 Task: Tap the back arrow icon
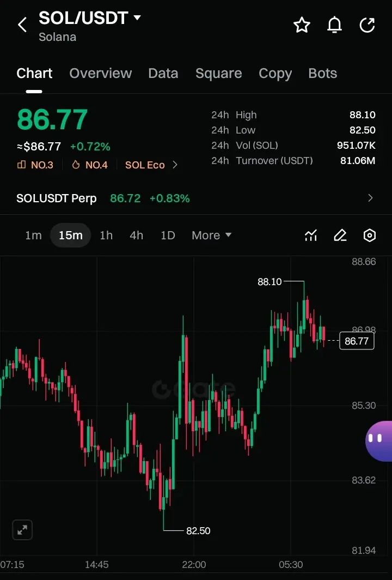pos(22,25)
